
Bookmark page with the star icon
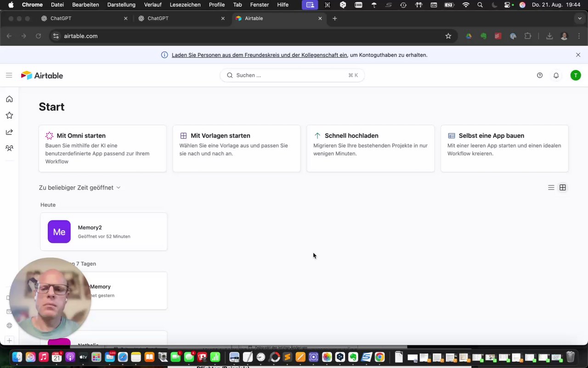[x=448, y=36]
